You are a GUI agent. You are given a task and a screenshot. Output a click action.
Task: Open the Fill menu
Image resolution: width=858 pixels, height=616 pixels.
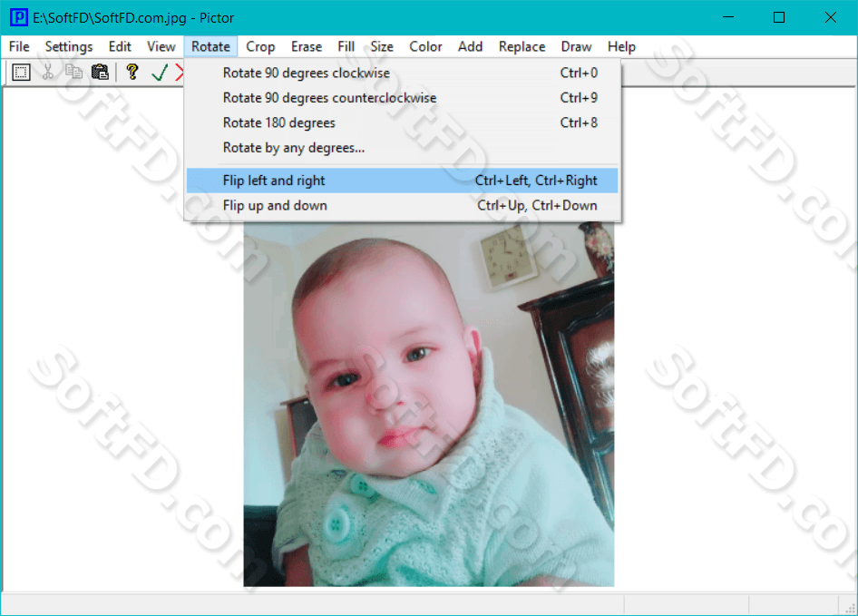pyautogui.click(x=346, y=46)
